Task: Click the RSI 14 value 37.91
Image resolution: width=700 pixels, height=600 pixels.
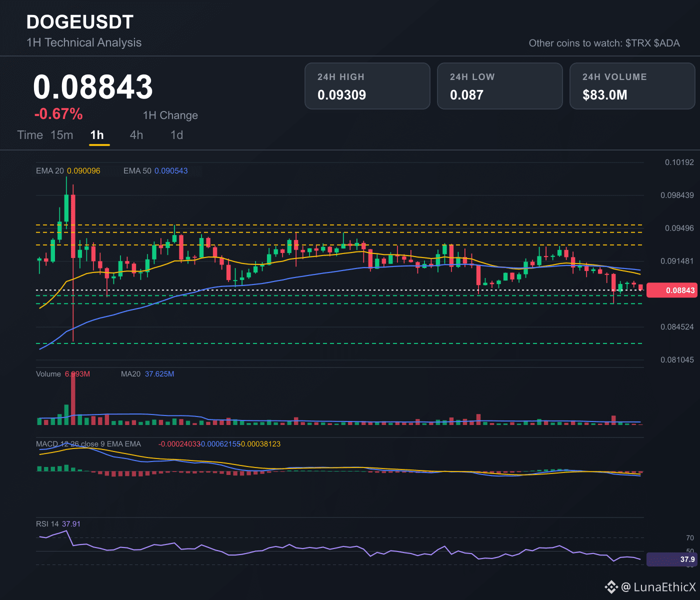Action: tap(71, 524)
